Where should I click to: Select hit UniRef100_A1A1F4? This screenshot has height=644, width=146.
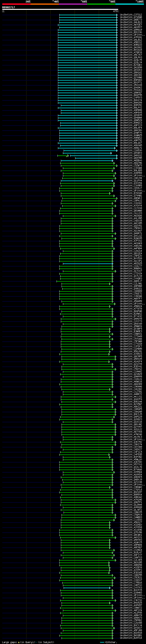131,361
